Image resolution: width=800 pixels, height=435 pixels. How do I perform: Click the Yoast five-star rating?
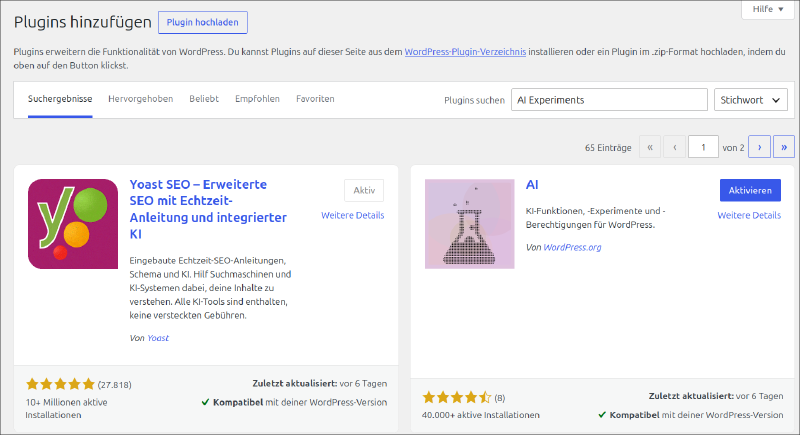tap(60, 384)
